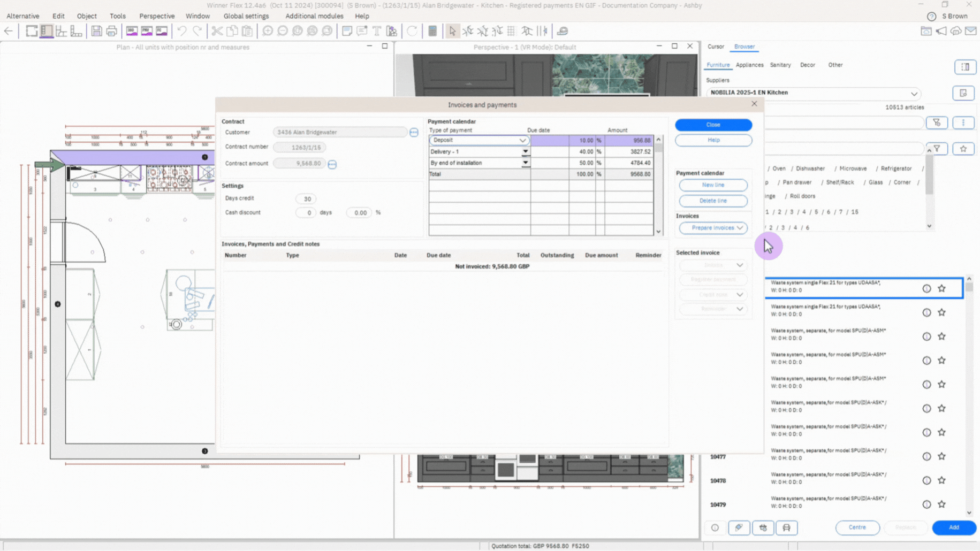Screen dimensions: 980x551
Task: Click the browser favourites star filter button
Action: coord(963,149)
